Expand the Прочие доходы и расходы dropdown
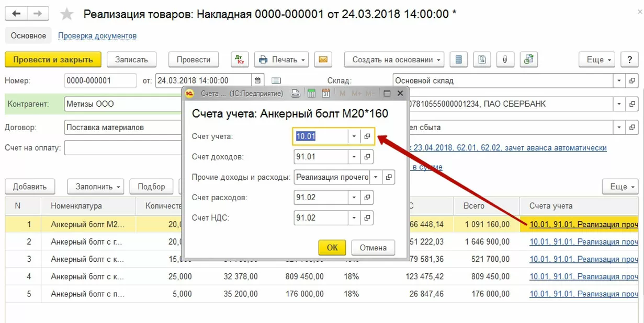 point(376,177)
